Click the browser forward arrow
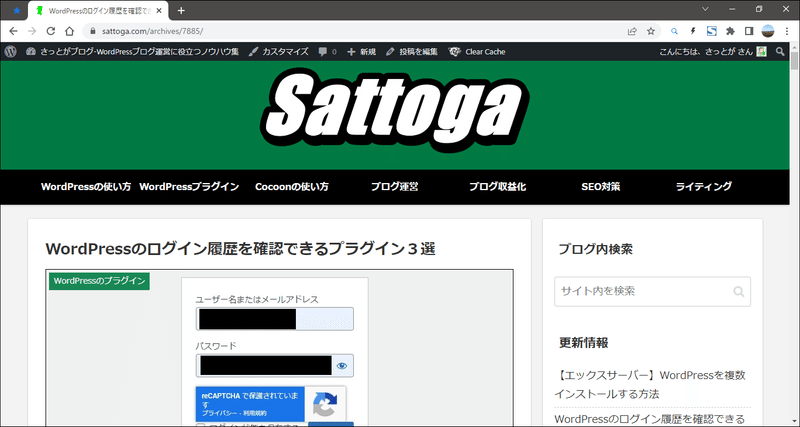Screen dimensions: 800x427 (32, 31)
